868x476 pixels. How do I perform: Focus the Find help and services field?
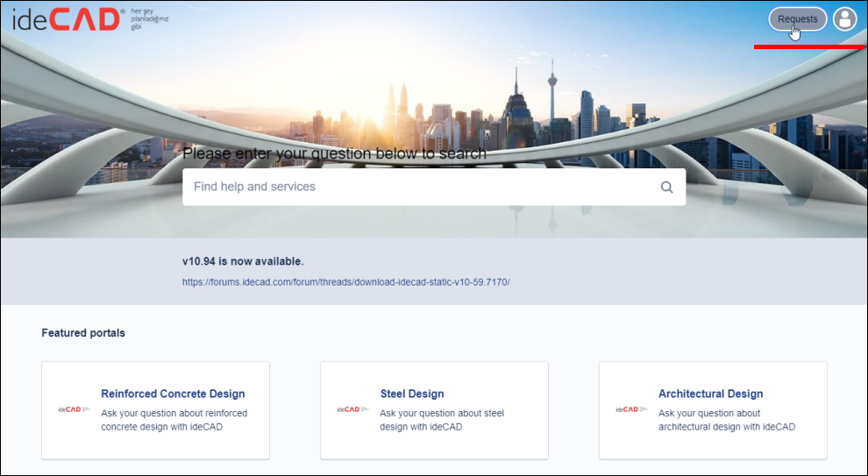point(434,187)
